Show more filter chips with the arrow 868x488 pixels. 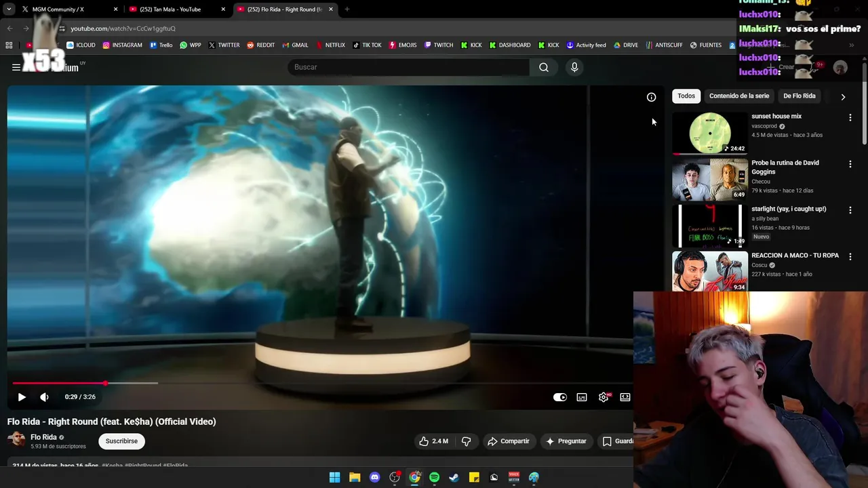click(x=843, y=97)
